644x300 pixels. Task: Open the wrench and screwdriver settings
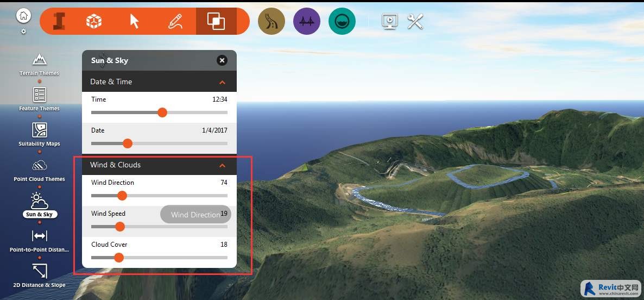(x=415, y=21)
